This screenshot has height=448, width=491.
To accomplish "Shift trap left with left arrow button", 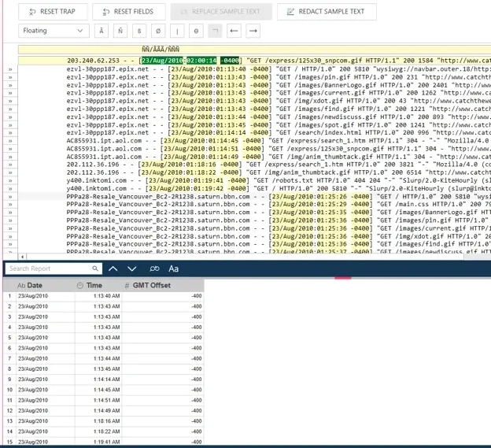I will [234, 31].
